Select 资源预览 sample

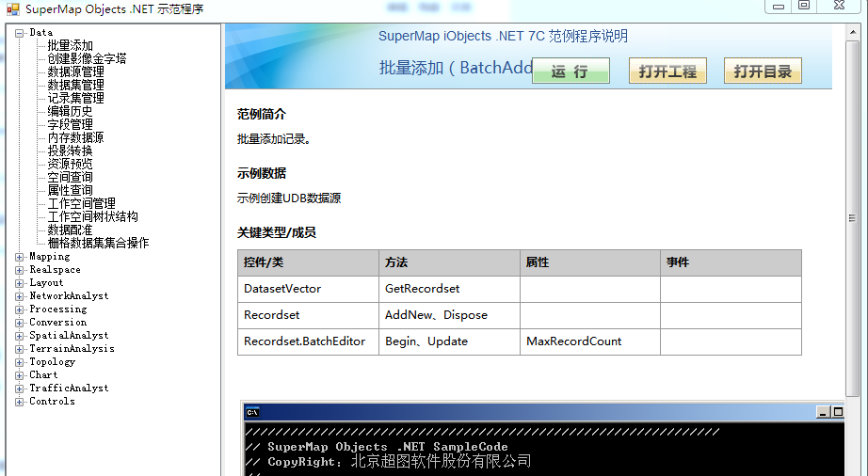[71, 165]
